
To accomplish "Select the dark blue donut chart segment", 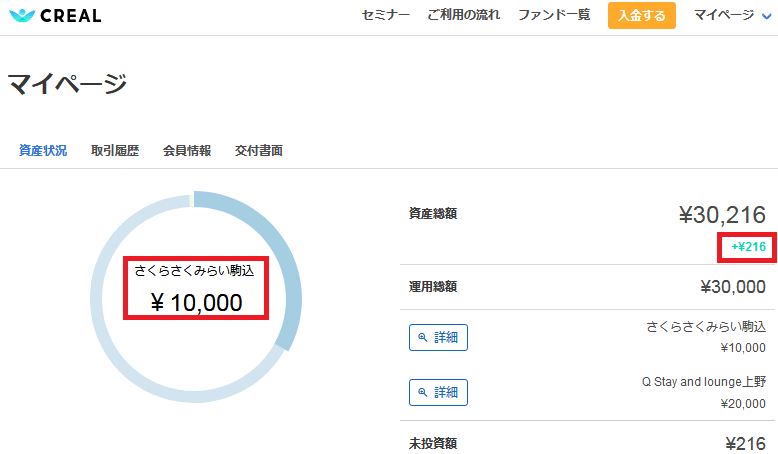I will pyautogui.click(x=280, y=248).
